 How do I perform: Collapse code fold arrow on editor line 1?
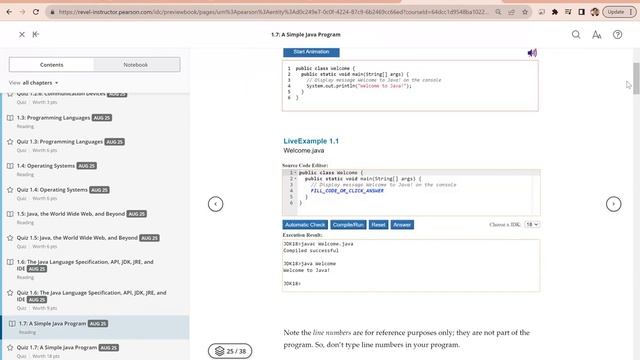(295, 173)
